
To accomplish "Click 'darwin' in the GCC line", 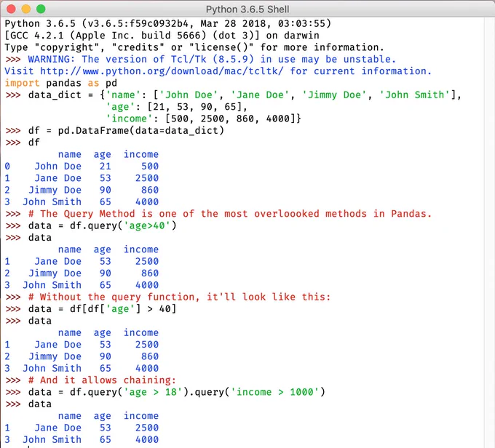I will click(x=301, y=36).
